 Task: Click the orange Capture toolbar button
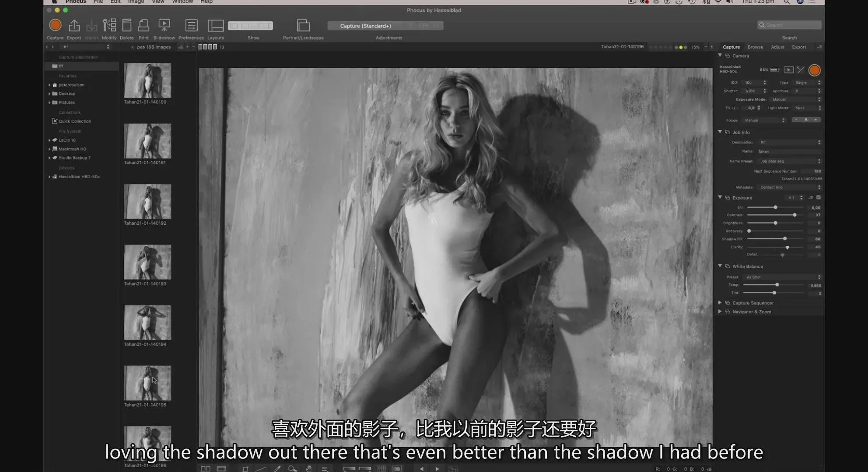(55, 25)
